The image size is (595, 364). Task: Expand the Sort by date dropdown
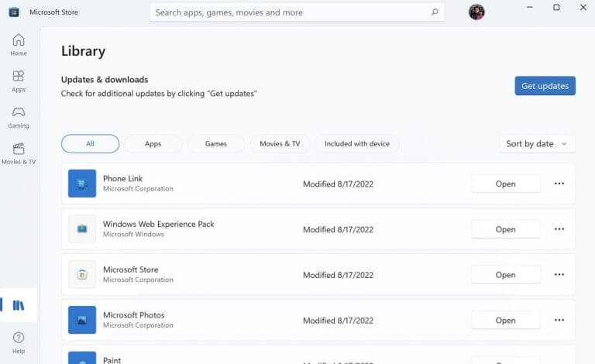(537, 144)
